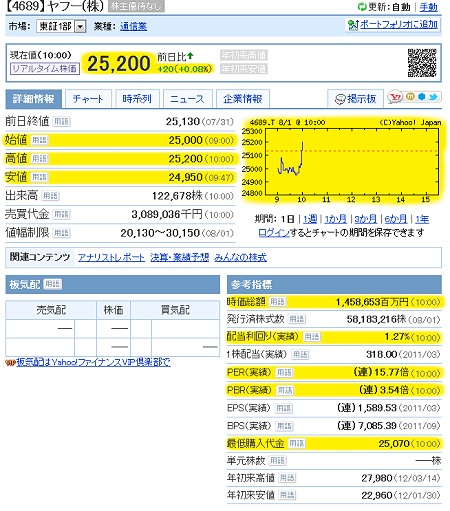Click the 用語 badge next to 時価総額
450x511 pixels.
[x=277, y=302]
